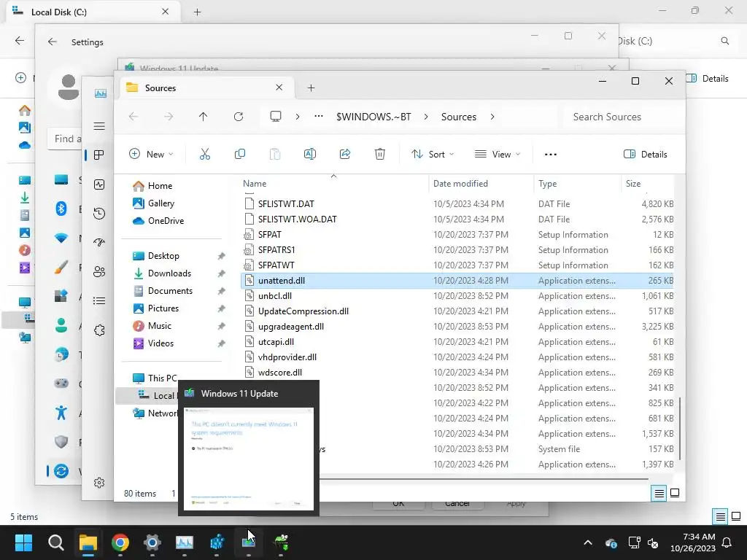Click $WINDOWS.~BT breadcrumb in address bar

pos(373,117)
